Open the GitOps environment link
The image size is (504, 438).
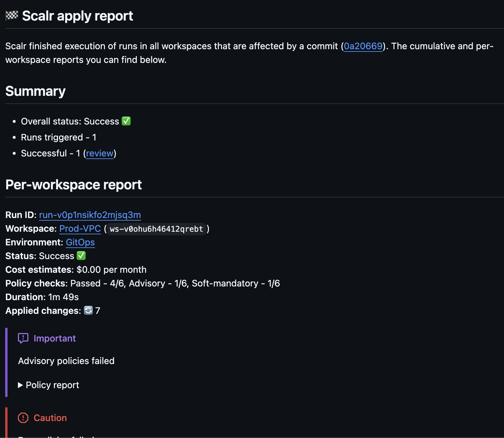point(80,242)
